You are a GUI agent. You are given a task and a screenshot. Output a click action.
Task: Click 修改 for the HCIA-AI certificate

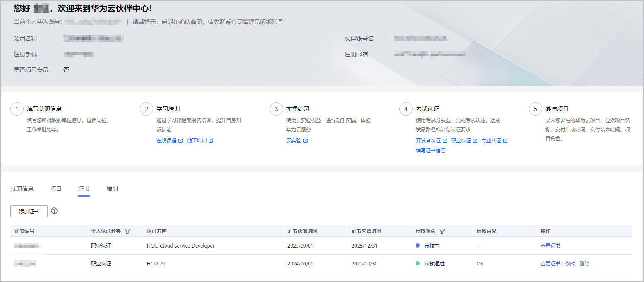point(570,264)
